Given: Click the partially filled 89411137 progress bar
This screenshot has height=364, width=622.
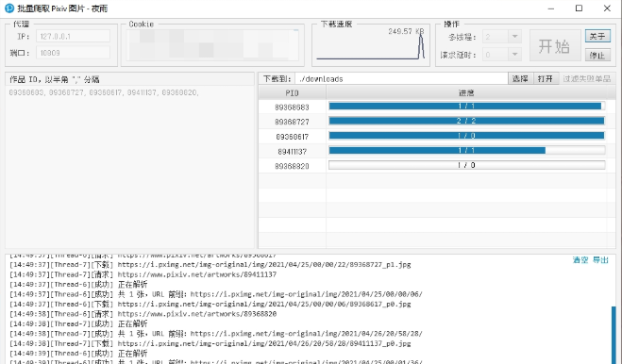Looking at the screenshot, I should click(466, 150).
